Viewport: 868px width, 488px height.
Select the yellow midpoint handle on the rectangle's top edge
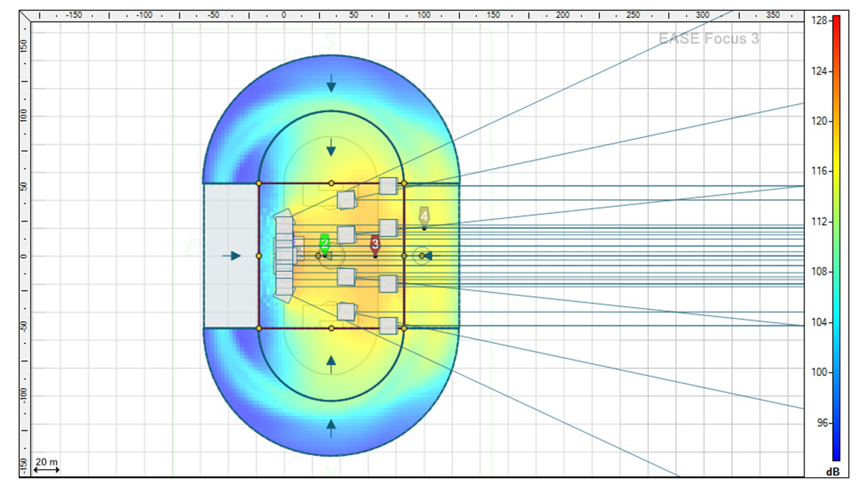[331, 183]
